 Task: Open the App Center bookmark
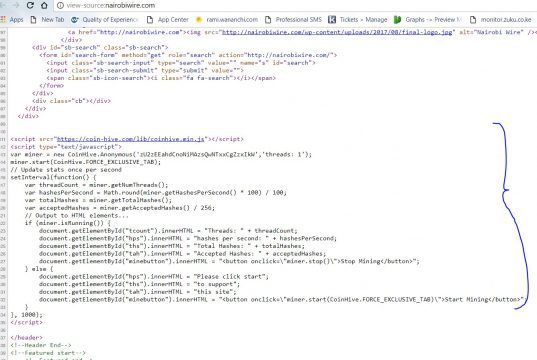pyautogui.click(x=167, y=20)
